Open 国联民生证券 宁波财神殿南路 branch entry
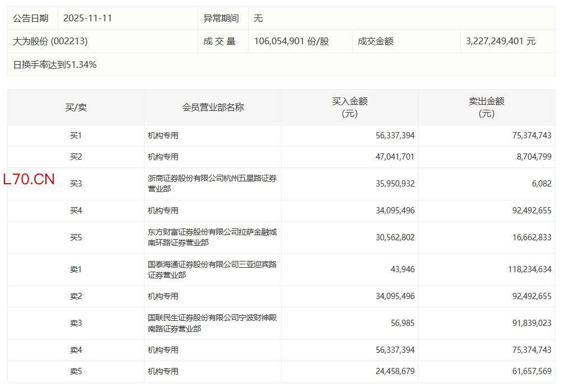565x392 pixels. click(x=212, y=323)
